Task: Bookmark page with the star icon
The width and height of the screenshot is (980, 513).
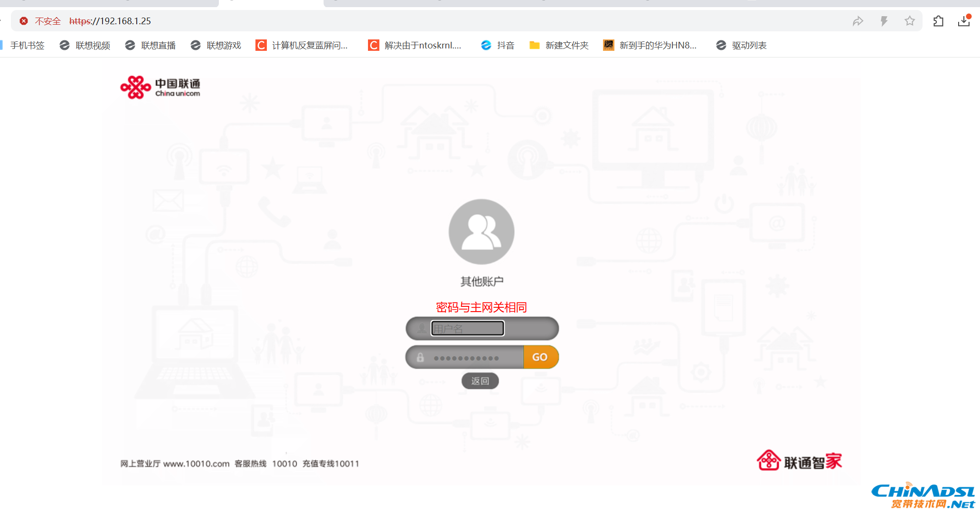Action: pyautogui.click(x=909, y=21)
